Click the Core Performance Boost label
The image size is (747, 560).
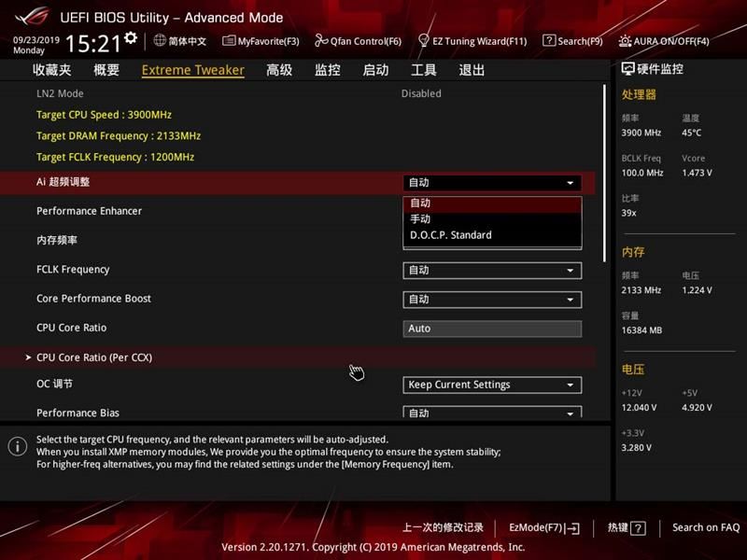point(94,299)
